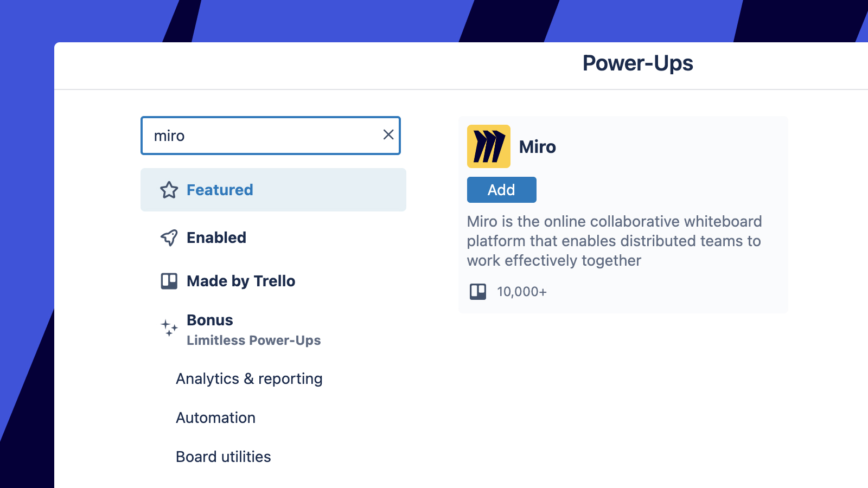Select the Featured star icon
The height and width of the screenshot is (488, 868).
[x=169, y=190]
